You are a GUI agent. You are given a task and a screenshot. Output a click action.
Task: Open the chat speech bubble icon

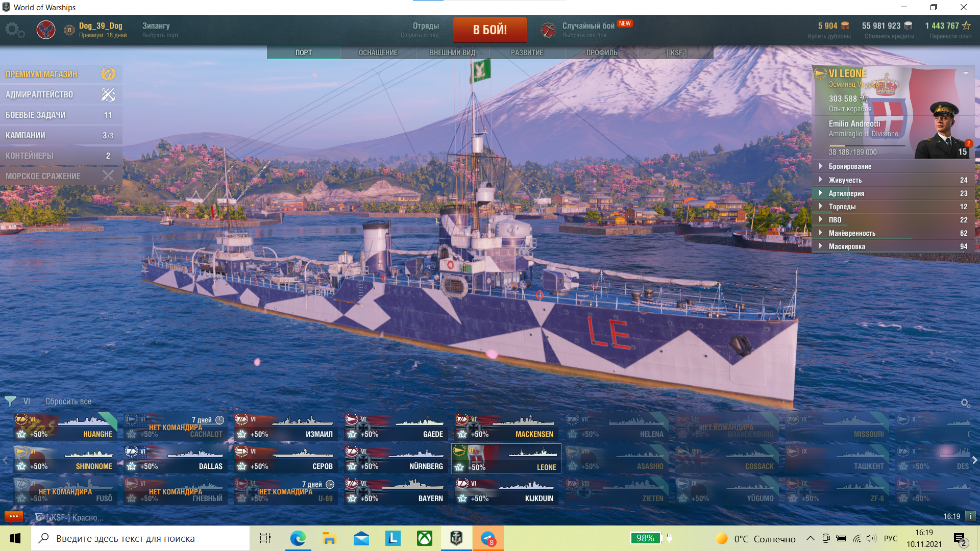(x=14, y=516)
